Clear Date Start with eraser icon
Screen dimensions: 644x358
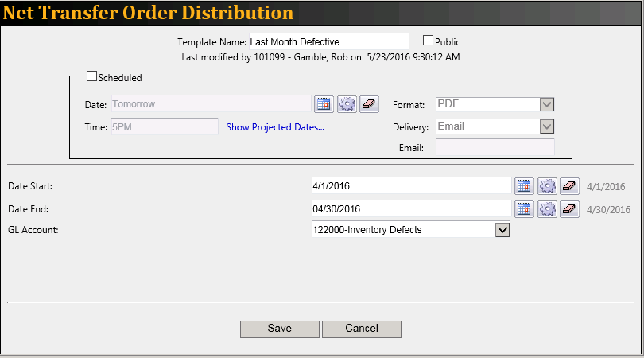[x=569, y=186]
